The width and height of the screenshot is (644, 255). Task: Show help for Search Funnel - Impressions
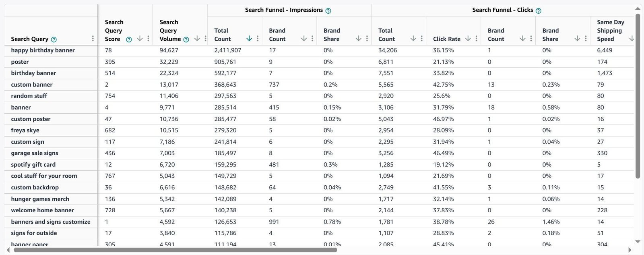(x=328, y=10)
